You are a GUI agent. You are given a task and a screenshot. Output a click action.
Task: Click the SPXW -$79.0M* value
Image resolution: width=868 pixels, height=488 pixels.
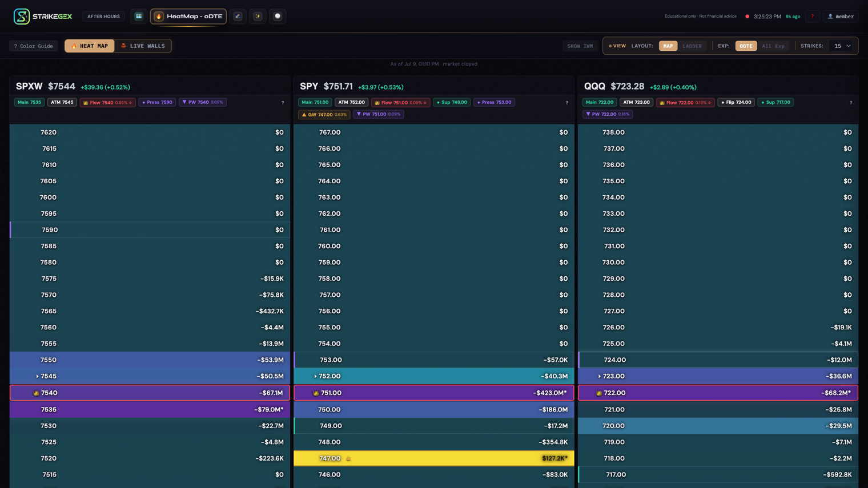click(269, 410)
